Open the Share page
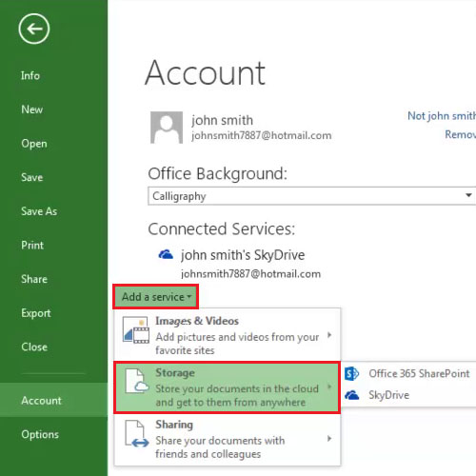 pos(34,279)
